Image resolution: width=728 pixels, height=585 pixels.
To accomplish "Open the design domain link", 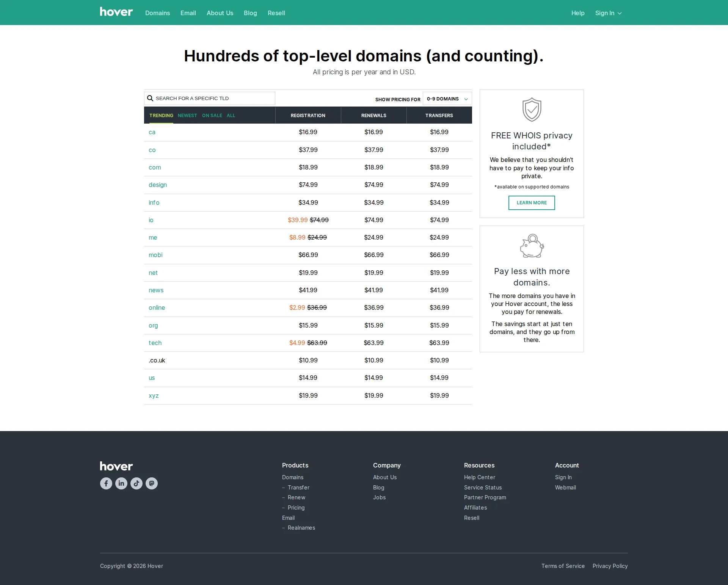I will tap(158, 185).
